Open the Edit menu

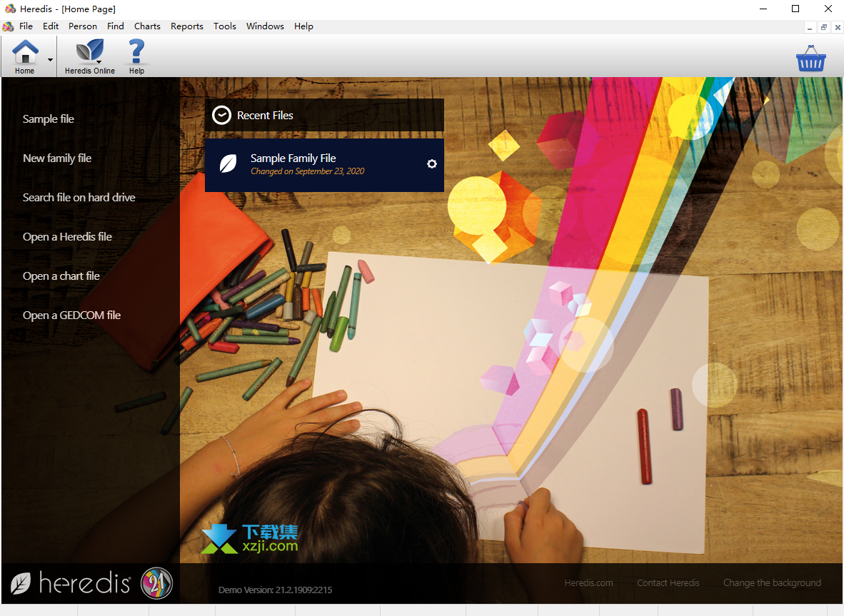coord(51,26)
